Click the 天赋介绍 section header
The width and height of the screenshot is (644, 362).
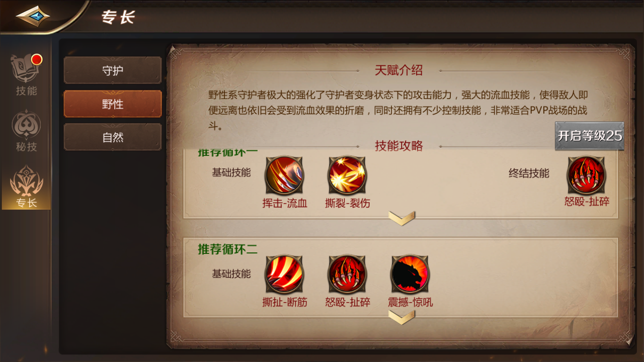point(398,70)
